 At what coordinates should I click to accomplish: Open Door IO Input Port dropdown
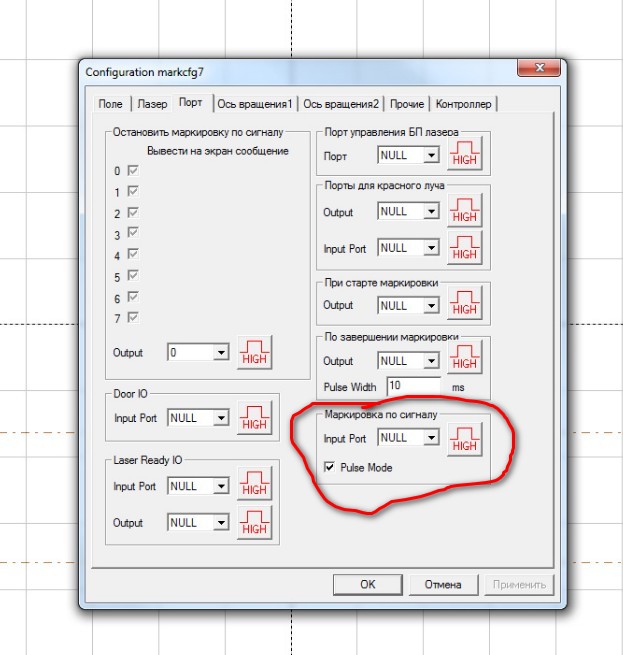(220, 418)
